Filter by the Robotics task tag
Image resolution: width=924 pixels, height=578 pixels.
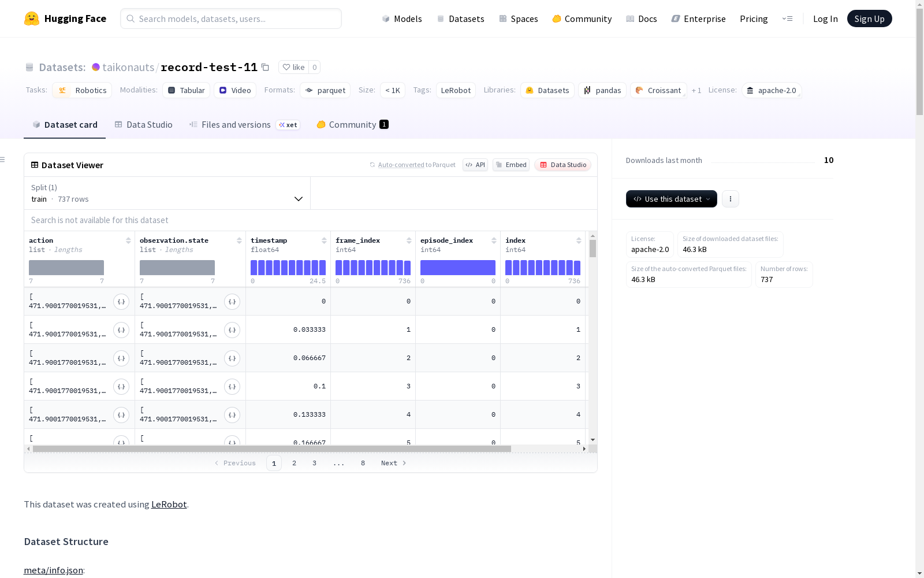click(82, 90)
